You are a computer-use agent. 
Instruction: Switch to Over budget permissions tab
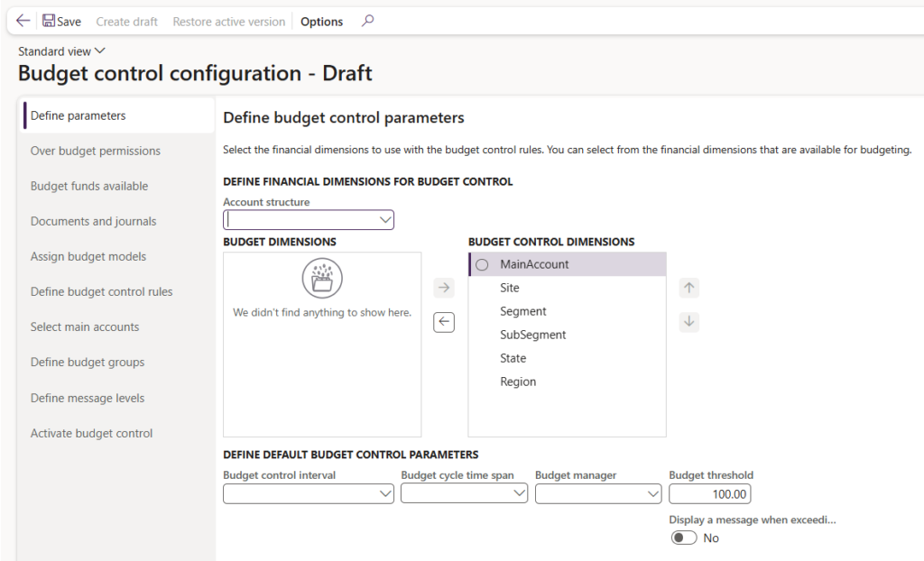pos(96,151)
